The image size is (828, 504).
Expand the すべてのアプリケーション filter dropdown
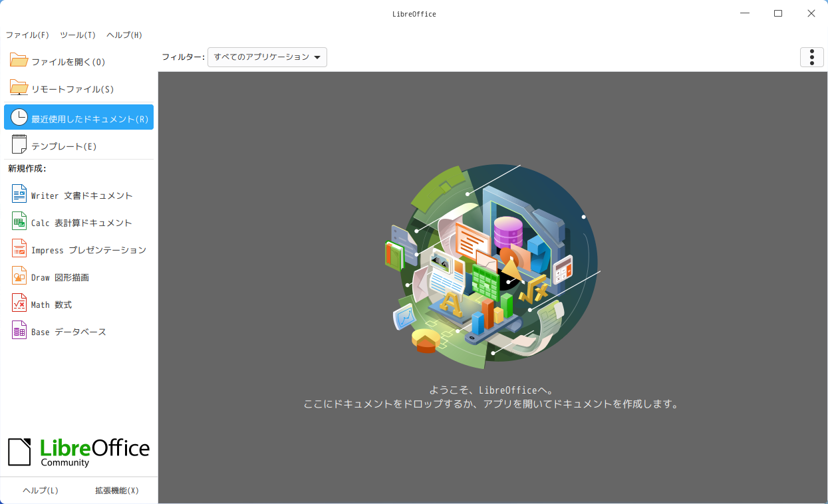point(267,57)
